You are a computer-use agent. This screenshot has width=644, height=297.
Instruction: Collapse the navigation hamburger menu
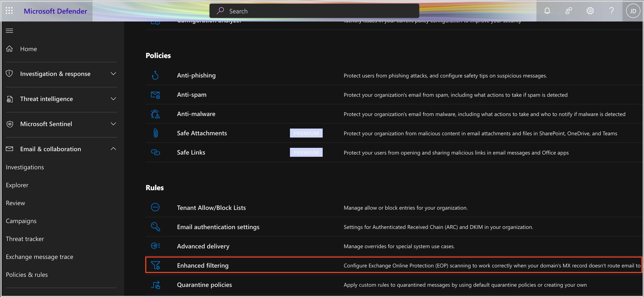point(9,31)
